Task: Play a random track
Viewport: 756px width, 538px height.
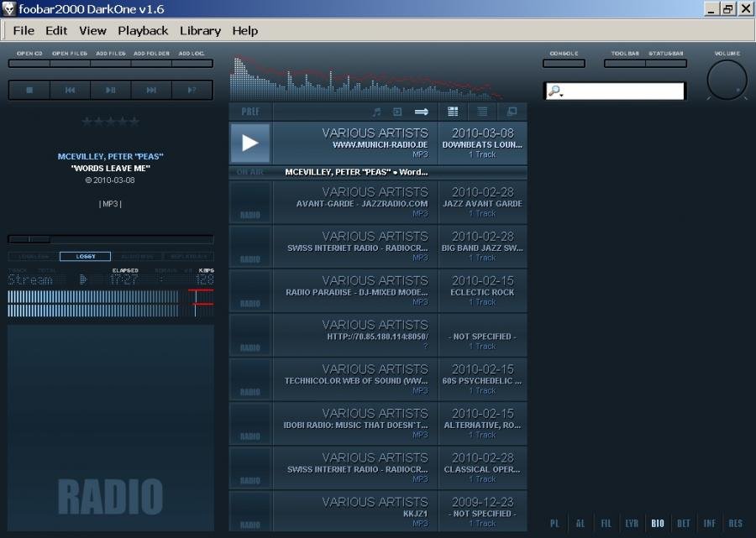Action: tap(192, 90)
